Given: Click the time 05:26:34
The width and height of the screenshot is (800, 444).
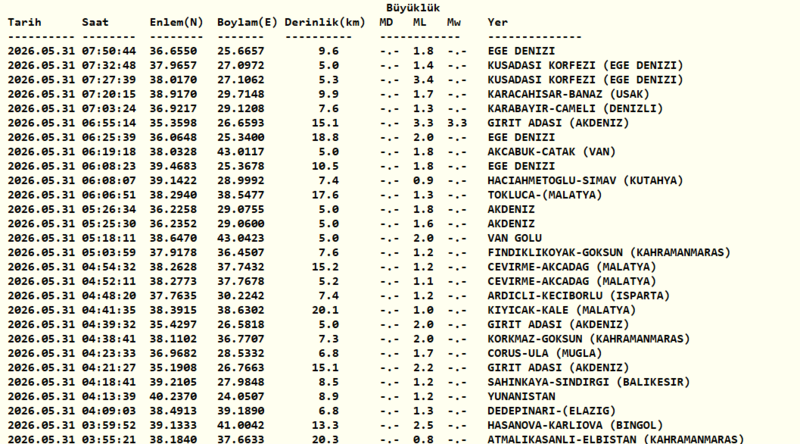Looking at the screenshot, I should [109, 209].
